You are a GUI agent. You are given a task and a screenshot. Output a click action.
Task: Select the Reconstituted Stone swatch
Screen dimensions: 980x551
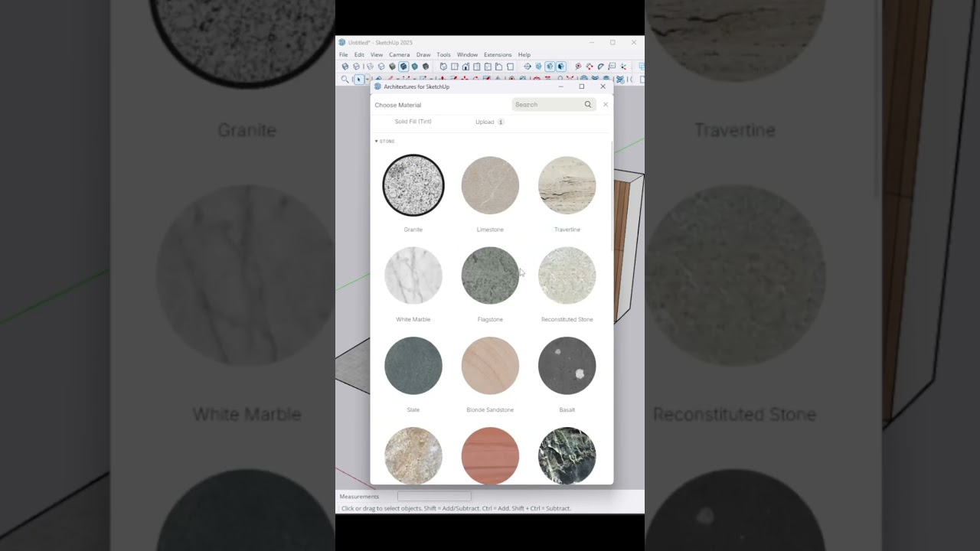(x=567, y=275)
